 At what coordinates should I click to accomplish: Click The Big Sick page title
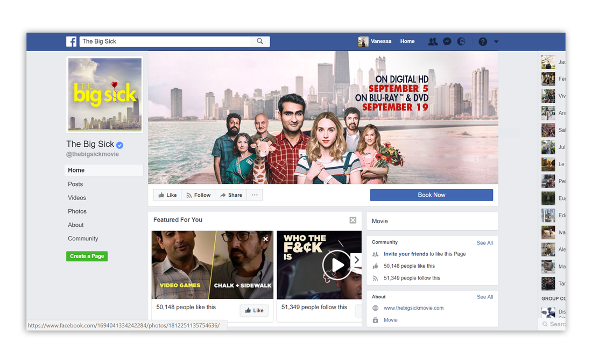click(x=90, y=144)
